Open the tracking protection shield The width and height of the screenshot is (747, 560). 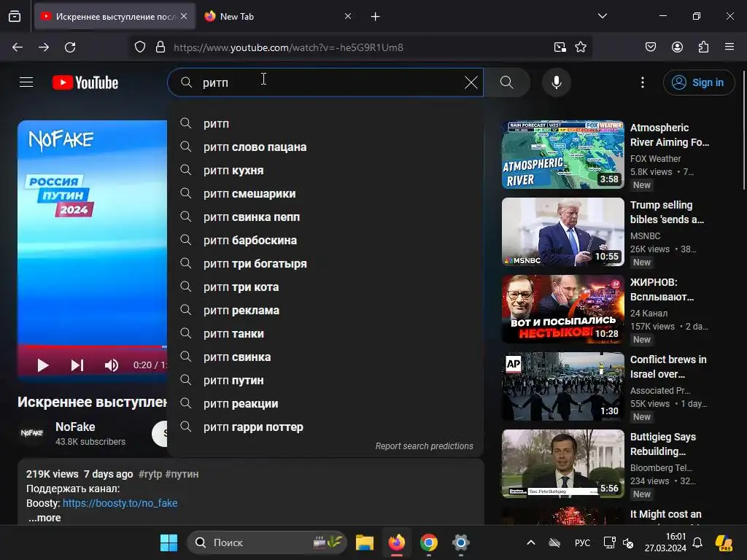pos(139,47)
